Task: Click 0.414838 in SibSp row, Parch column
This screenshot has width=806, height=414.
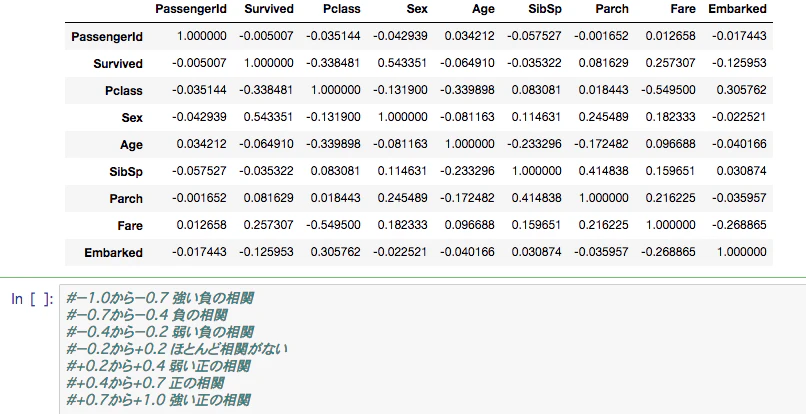Action: [603, 171]
